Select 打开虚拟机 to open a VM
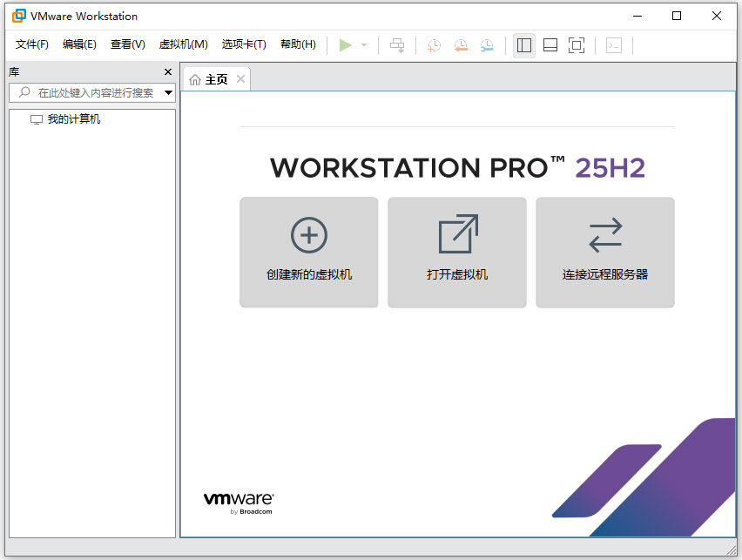The width and height of the screenshot is (742, 560). pos(456,253)
